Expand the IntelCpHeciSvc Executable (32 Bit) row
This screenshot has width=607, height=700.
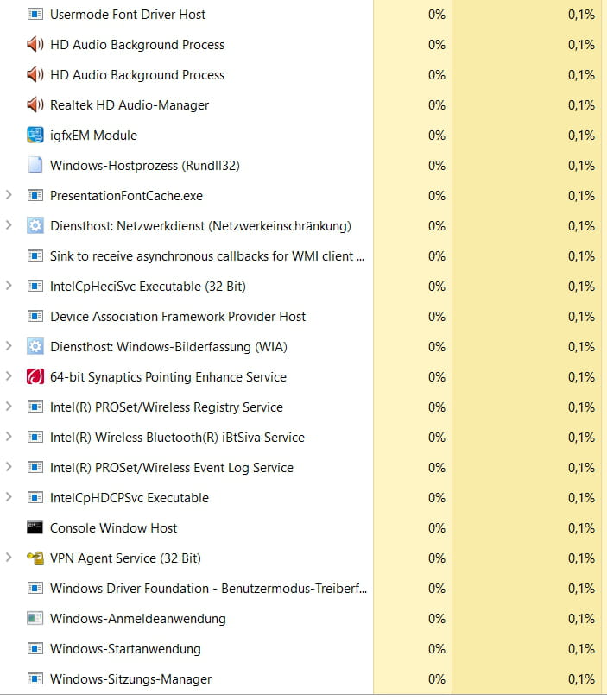[x=9, y=286]
